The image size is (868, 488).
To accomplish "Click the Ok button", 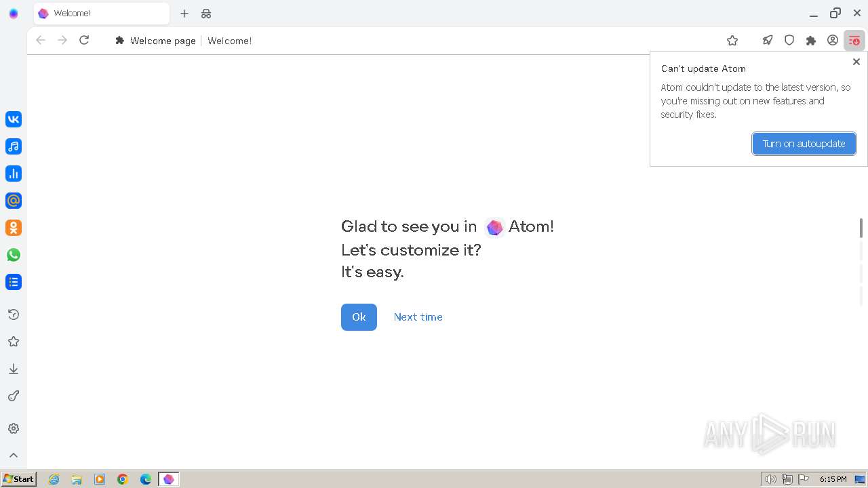I will (359, 317).
